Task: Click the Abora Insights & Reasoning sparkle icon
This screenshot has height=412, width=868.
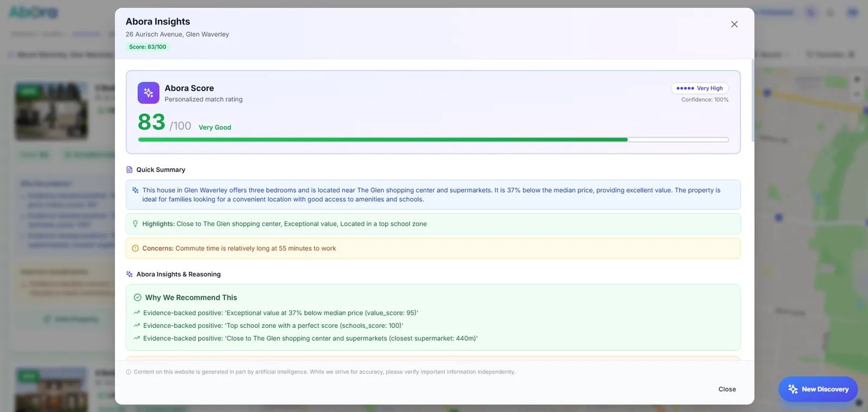Action: tap(129, 274)
